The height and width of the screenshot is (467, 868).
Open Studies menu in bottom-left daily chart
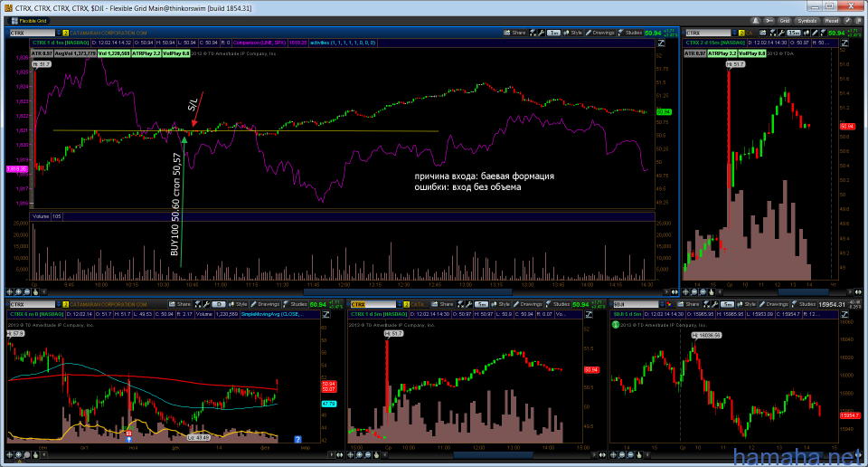click(x=295, y=304)
